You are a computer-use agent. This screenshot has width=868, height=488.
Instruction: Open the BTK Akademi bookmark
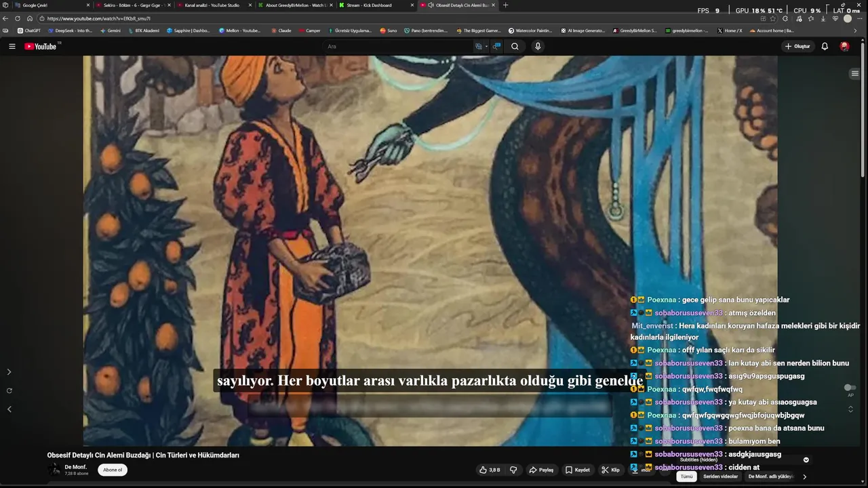point(143,30)
